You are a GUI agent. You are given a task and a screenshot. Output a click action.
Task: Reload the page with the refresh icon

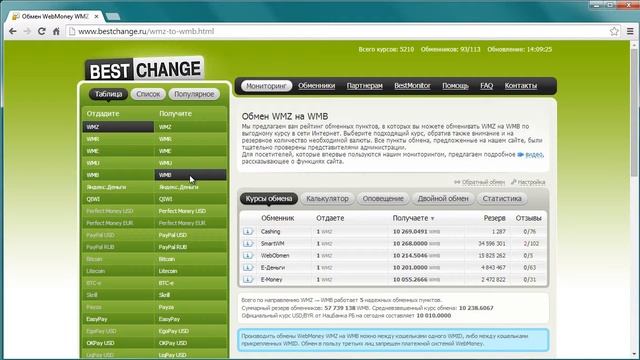click(x=41, y=31)
